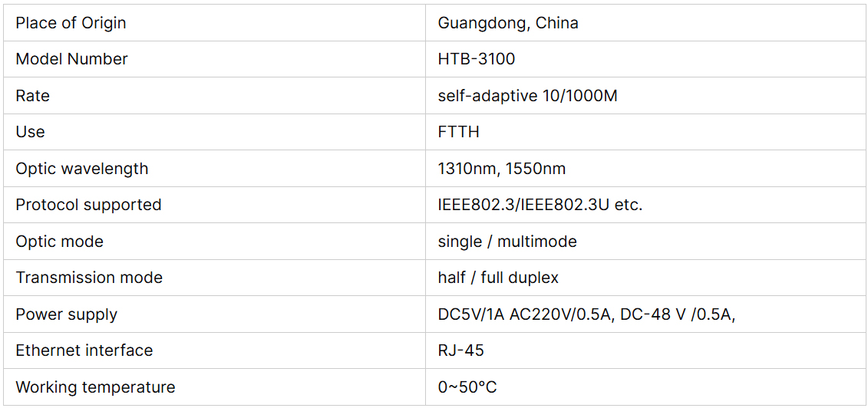Click the 'Transmission mode' label

pyautogui.click(x=89, y=278)
